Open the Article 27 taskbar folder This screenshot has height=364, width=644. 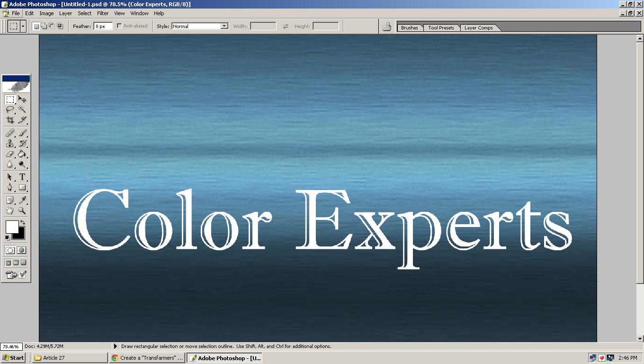click(x=69, y=358)
